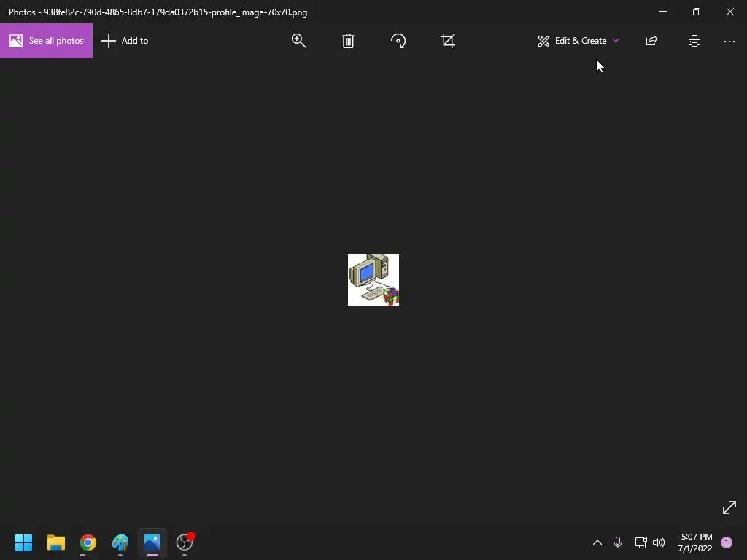Open the clock showing 5:07 PM

click(x=696, y=542)
